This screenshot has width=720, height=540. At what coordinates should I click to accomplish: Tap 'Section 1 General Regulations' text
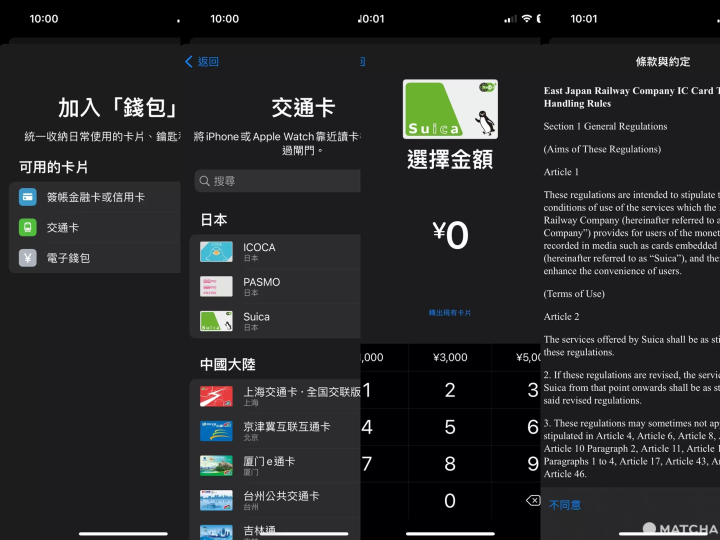(605, 126)
